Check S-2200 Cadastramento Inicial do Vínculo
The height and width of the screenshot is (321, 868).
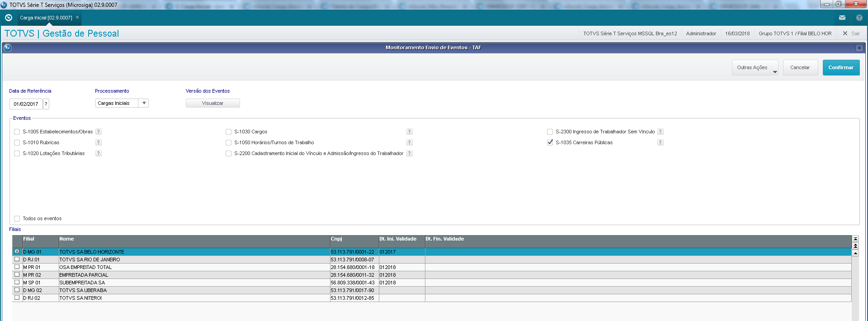[228, 154]
